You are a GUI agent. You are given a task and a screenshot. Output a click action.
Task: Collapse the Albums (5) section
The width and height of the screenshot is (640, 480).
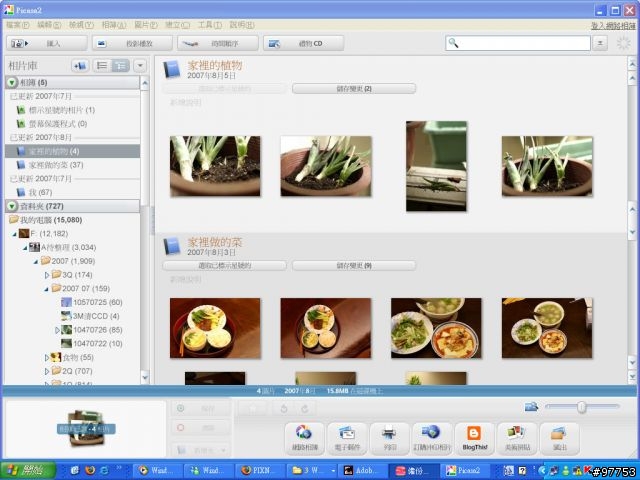click(12, 82)
